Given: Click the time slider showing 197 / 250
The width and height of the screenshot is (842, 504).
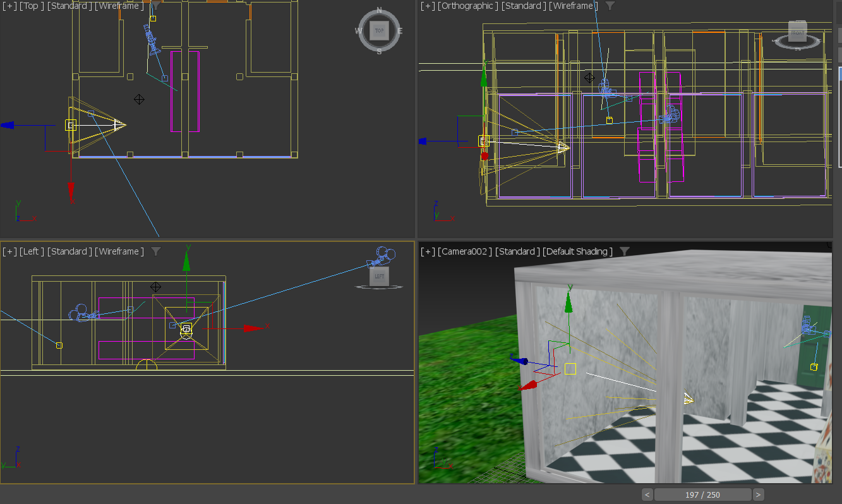Looking at the screenshot, I should (703, 495).
